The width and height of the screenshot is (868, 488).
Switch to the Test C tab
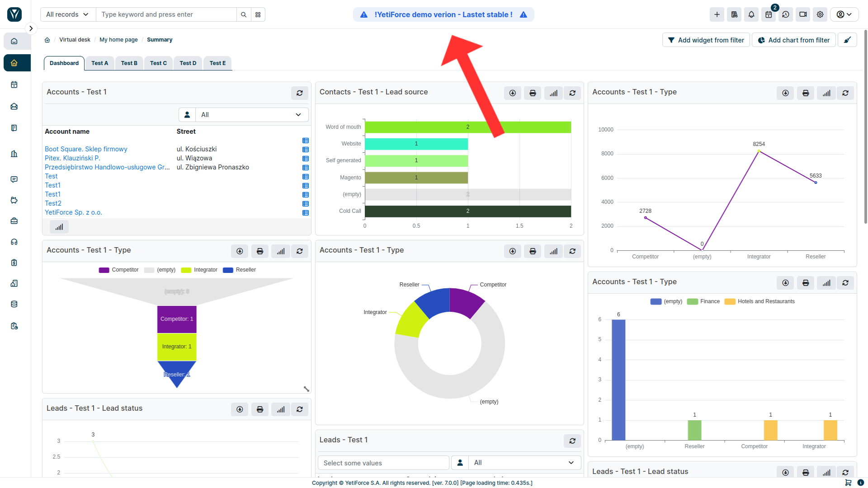click(158, 63)
